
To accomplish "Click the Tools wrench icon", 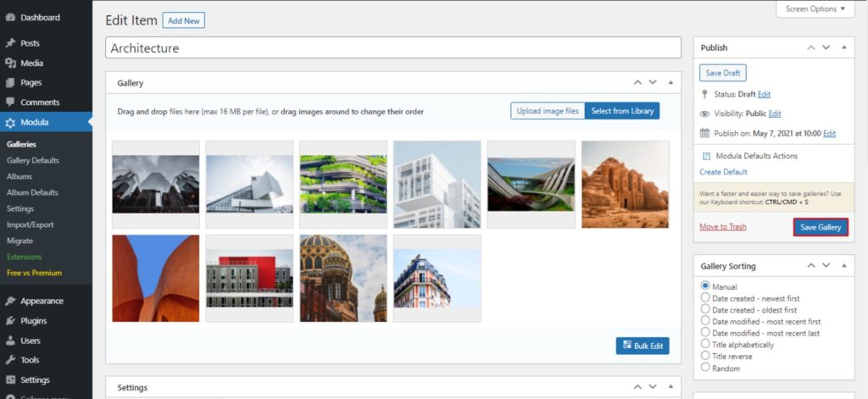I will coord(10,360).
